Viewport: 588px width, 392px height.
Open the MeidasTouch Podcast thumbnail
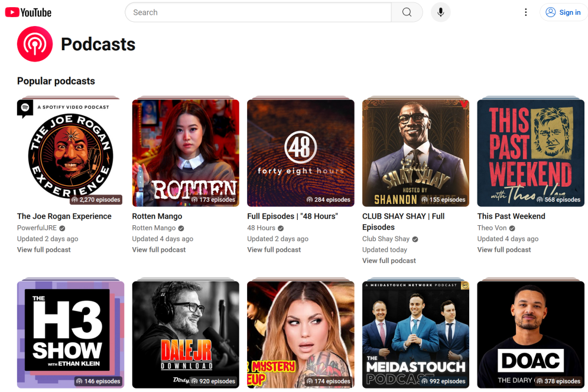(x=415, y=335)
